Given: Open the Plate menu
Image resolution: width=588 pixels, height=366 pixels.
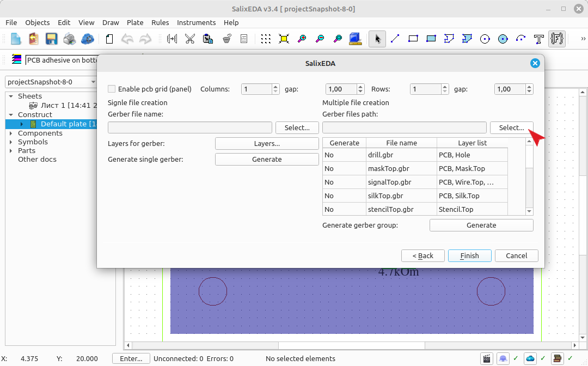Looking at the screenshot, I should pyautogui.click(x=135, y=22).
